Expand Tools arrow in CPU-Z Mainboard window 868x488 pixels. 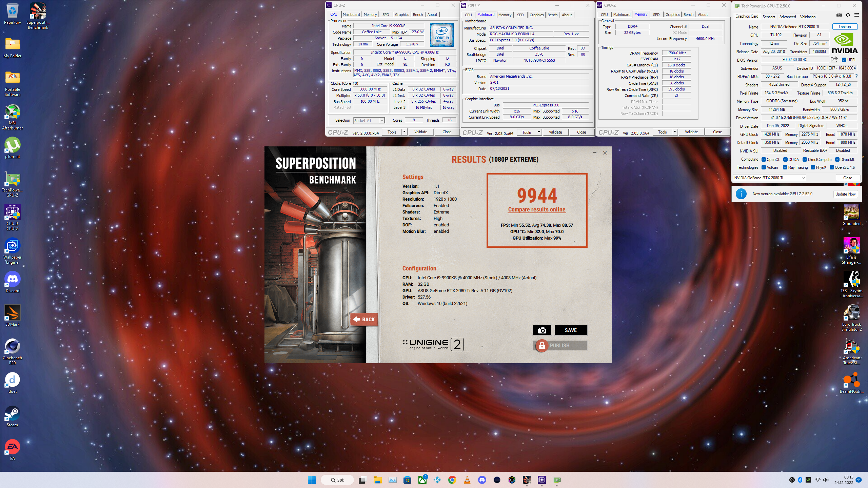539,132
